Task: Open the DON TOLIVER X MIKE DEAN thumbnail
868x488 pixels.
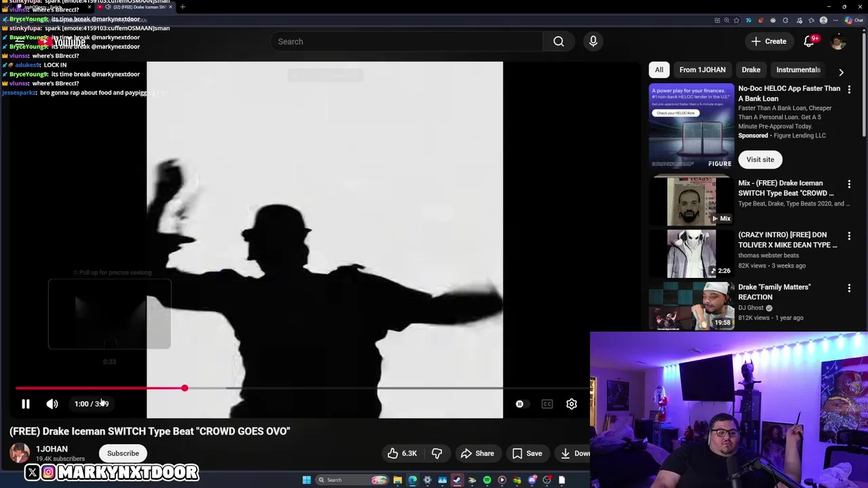Action: click(x=692, y=253)
